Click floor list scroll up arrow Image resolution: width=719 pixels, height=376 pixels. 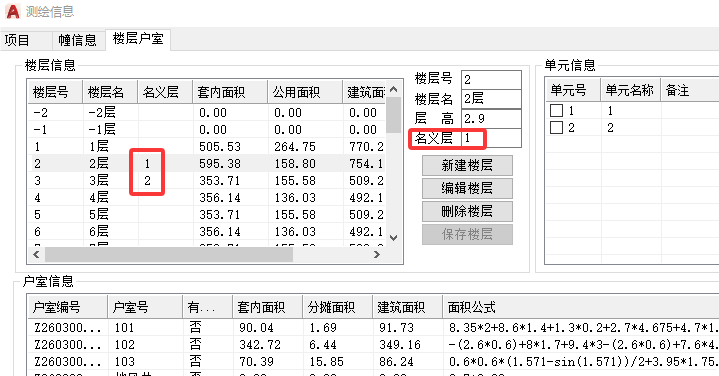point(393,89)
